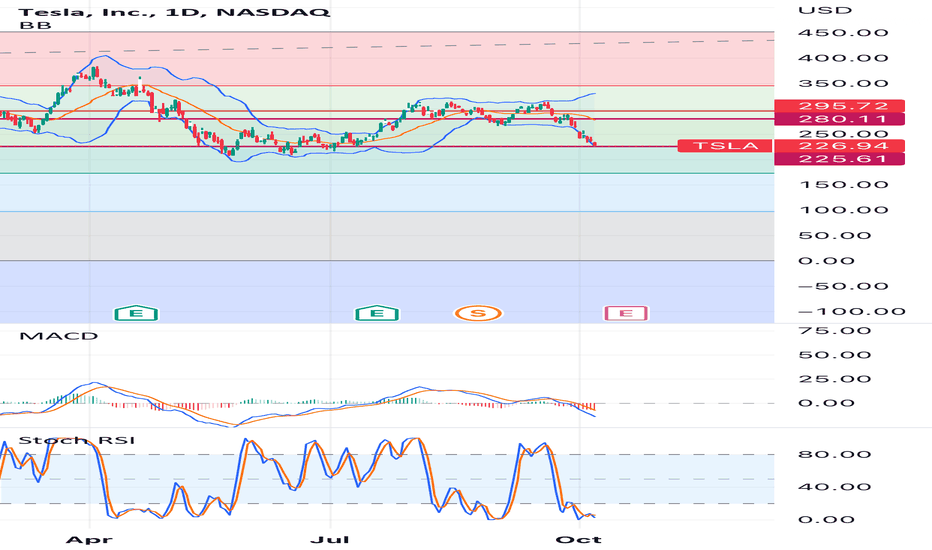Click the USD currency label
932x550 pixels.
pos(825,10)
